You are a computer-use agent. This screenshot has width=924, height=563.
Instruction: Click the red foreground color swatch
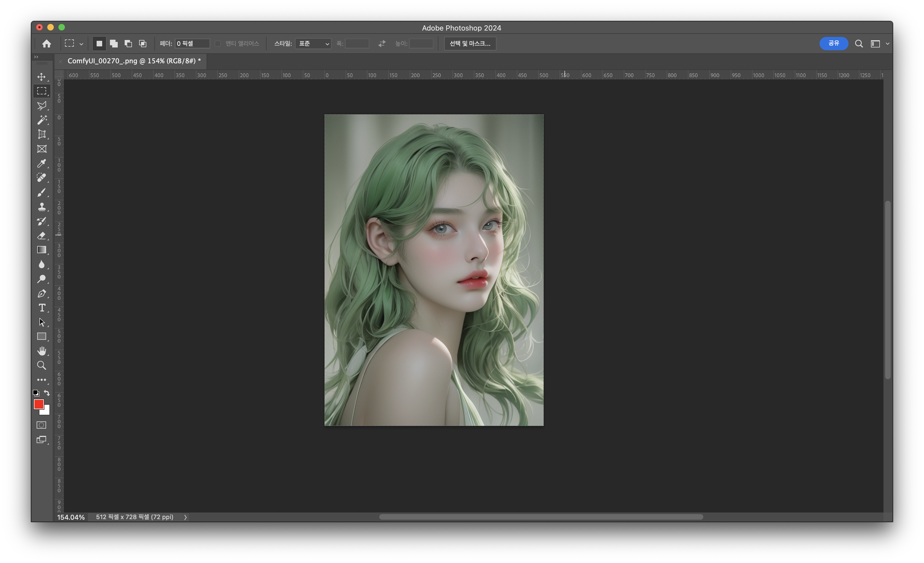(38, 404)
